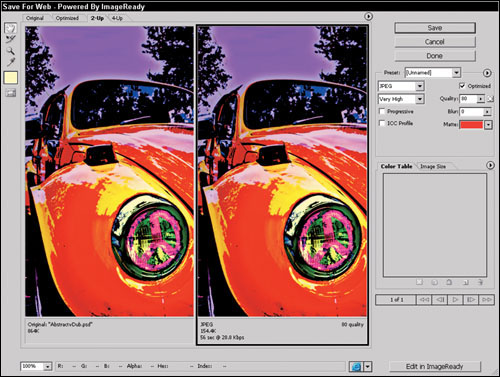The image size is (500, 377).
Task: Click the red Matte color swatch
Action: pyautogui.click(x=471, y=125)
